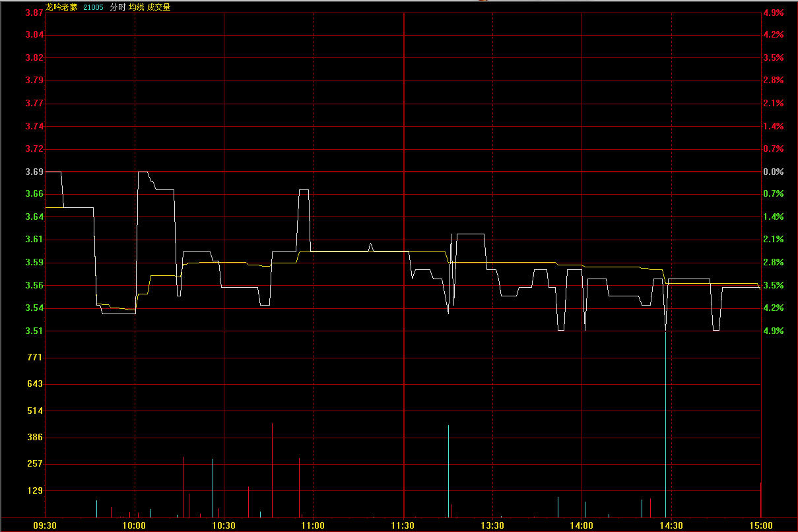This screenshot has height=532, width=798.
Task: Click the 3.74 price axis label
Action: click(34, 126)
